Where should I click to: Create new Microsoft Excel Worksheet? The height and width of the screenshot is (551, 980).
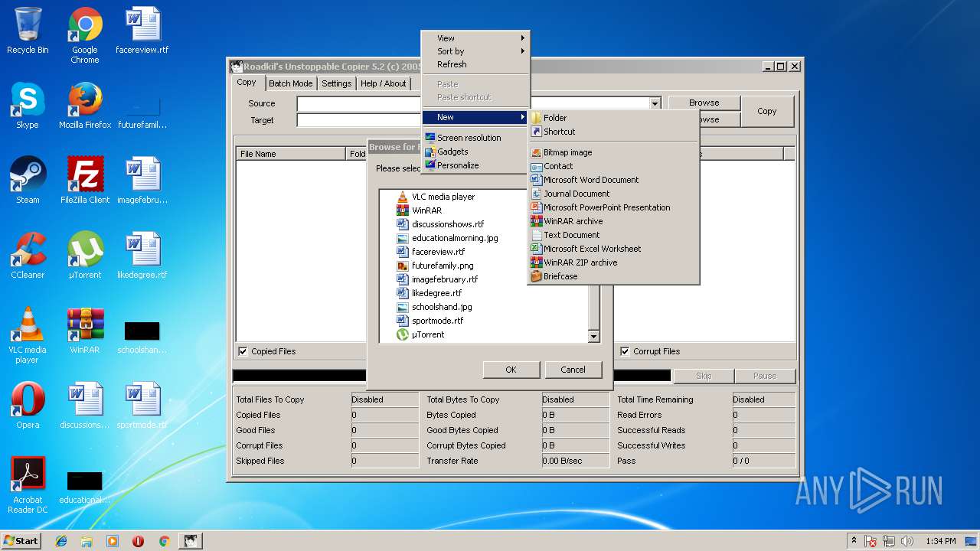point(613,249)
